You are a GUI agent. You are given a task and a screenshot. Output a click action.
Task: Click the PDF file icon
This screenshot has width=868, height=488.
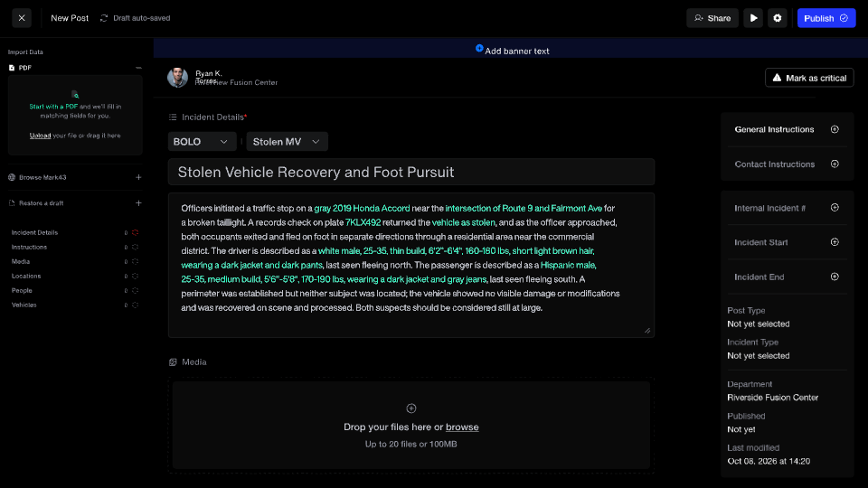click(12, 68)
